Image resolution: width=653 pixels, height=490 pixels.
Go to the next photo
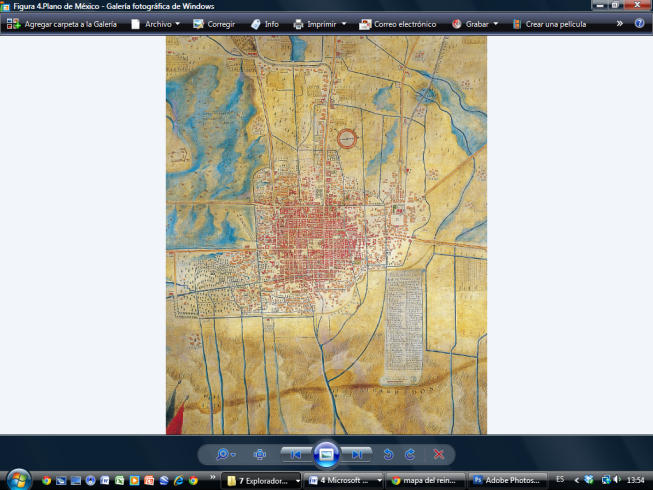click(356, 454)
